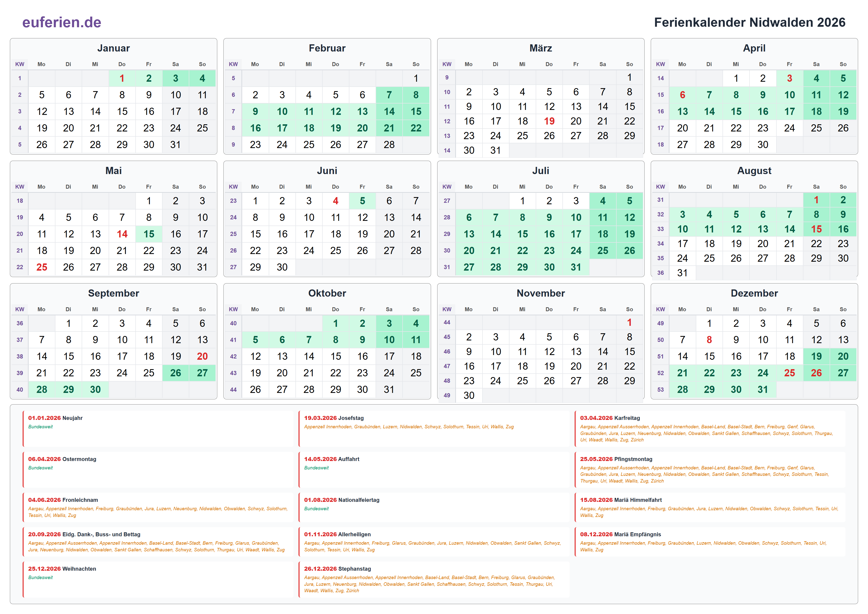The width and height of the screenshot is (868, 614).
Task: Click June 5 shaded bridge day
Action: tap(362, 201)
